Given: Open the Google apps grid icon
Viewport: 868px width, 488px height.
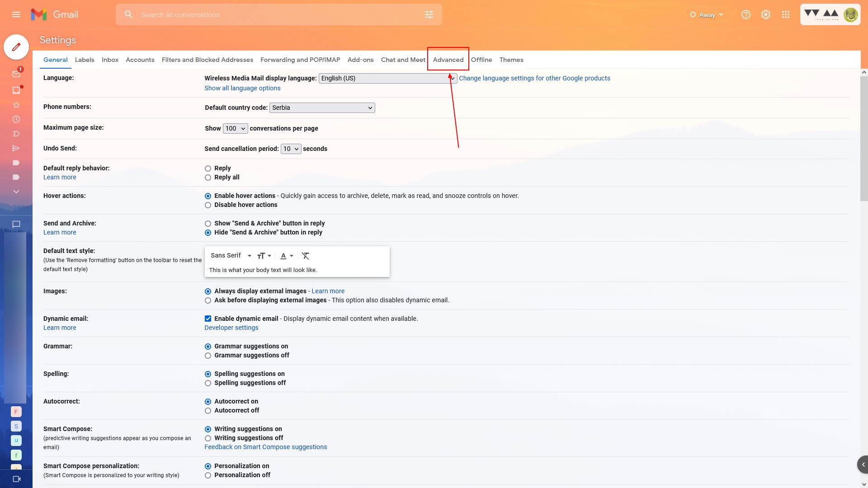Looking at the screenshot, I should point(785,14).
